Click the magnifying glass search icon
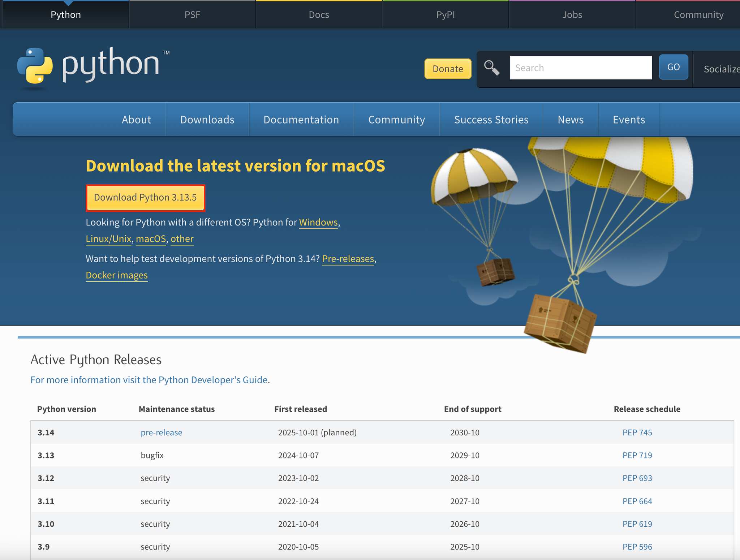 pyautogui.click(x=491, y=68)
